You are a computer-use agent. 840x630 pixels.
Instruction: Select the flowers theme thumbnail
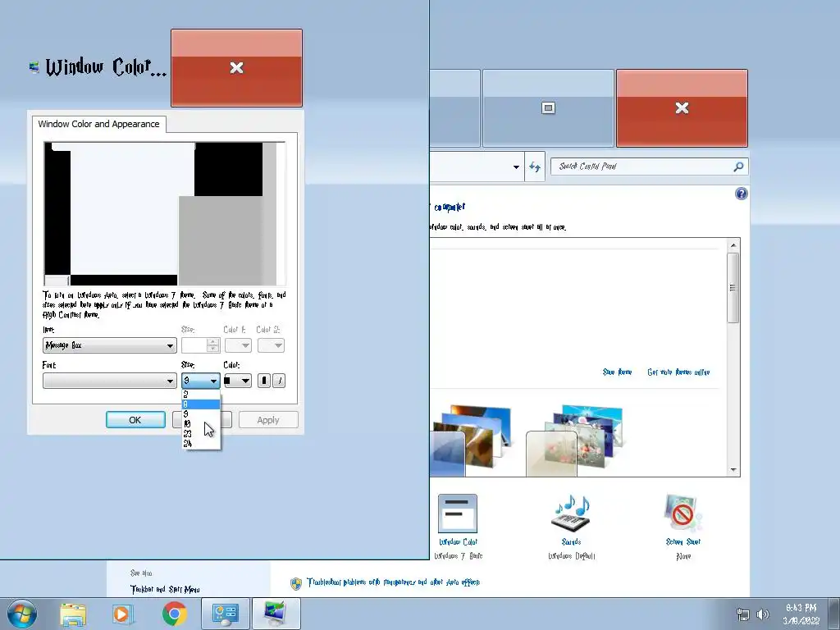[x=575, y=441]
